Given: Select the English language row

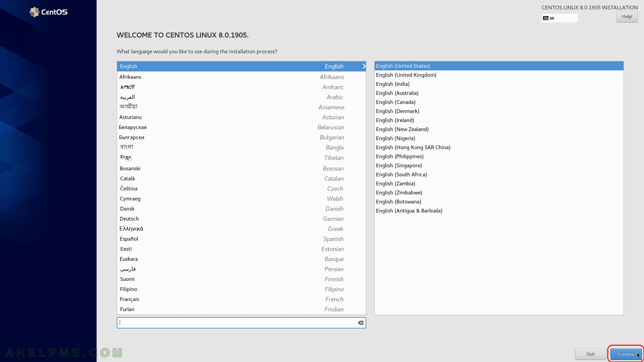Looking at the screenshot, I should pyautogui.click(x=241, y=66).
